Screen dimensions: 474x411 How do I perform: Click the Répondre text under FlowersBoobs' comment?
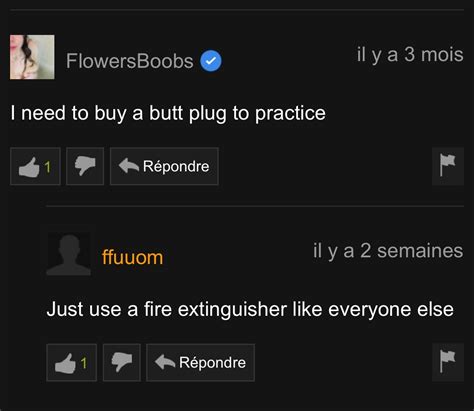coord(176,166)
